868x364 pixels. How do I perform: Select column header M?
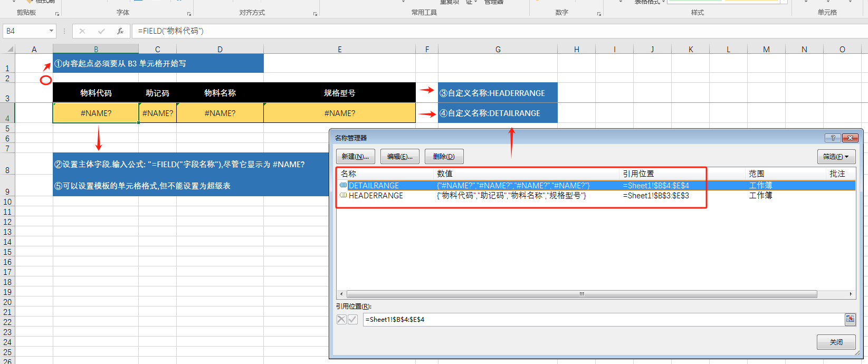click(766, 49)
